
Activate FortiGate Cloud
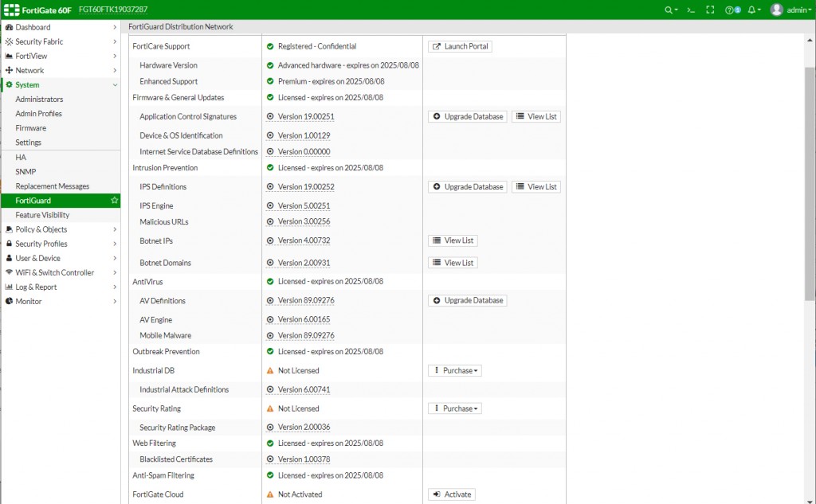coord(452,494)
